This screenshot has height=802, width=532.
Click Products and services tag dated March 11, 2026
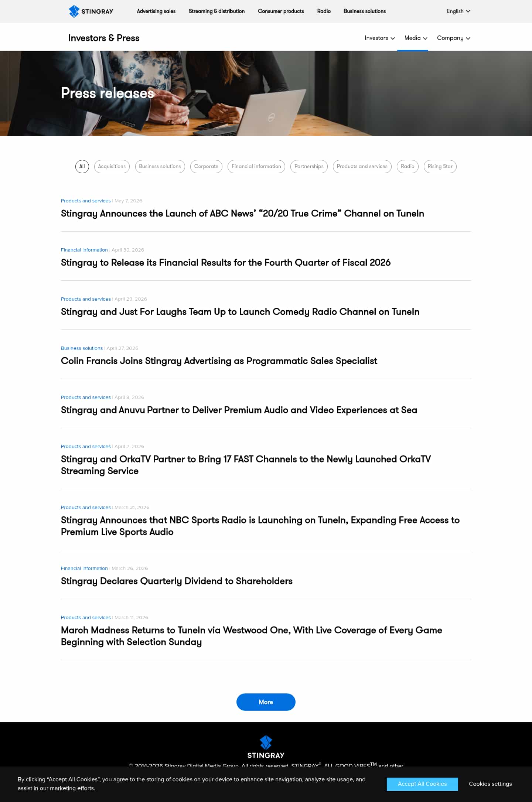pyautogui.click(x=86, y=618)
